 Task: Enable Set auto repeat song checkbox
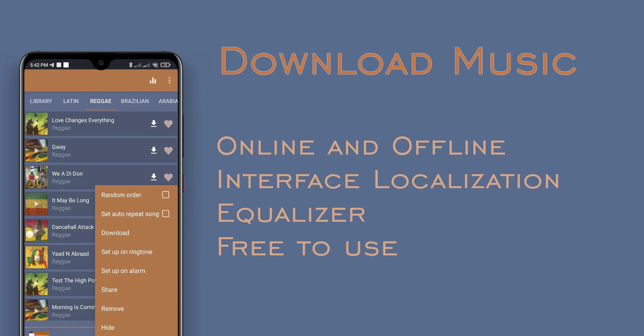[167, 214]
